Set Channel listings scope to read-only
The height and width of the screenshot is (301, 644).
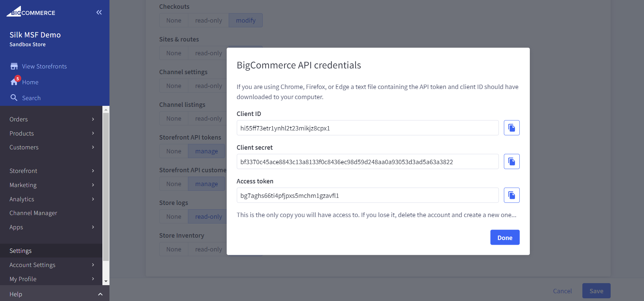pos(207,118)
